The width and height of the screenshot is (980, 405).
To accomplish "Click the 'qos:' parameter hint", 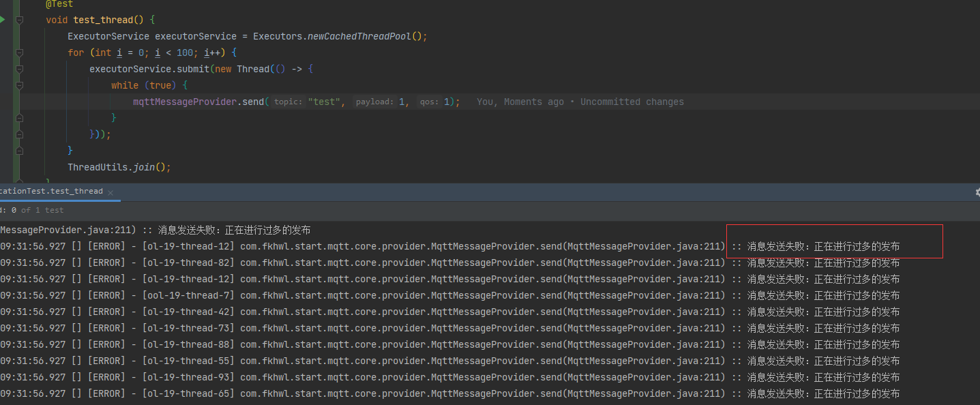I will (x=430, y=102).
